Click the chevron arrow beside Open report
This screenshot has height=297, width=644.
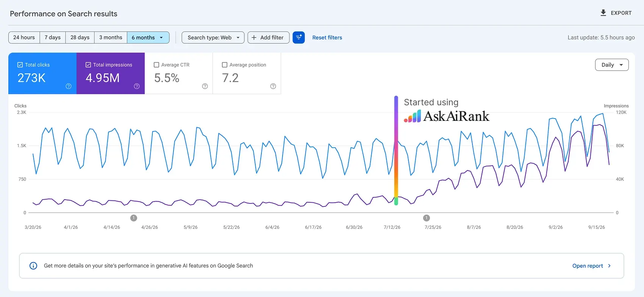[x=610, y=266]
